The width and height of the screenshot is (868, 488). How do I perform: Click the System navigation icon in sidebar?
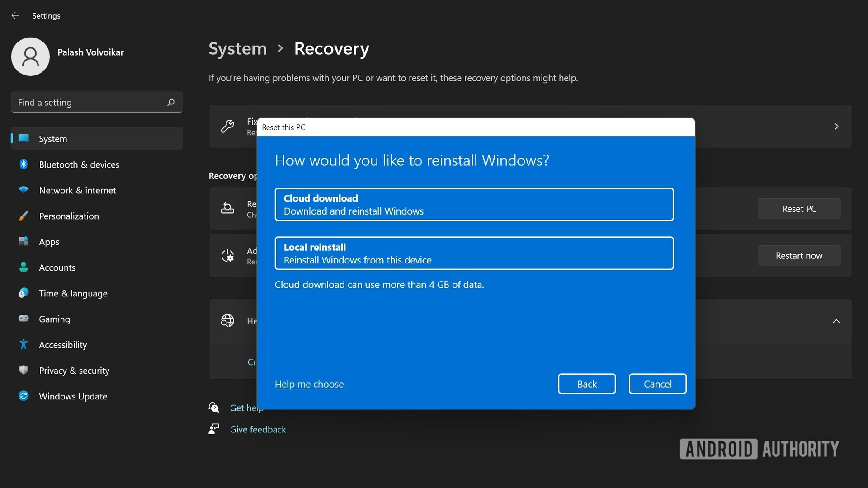tap(23, 138)
